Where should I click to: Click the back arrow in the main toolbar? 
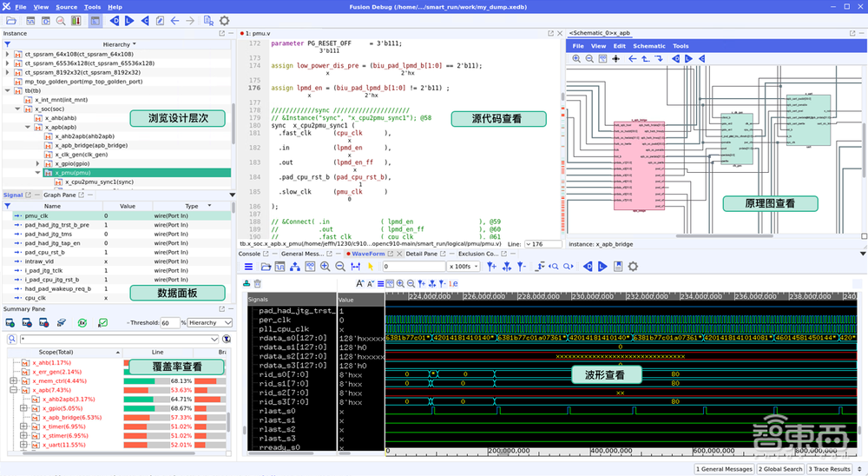coord(175,20)
